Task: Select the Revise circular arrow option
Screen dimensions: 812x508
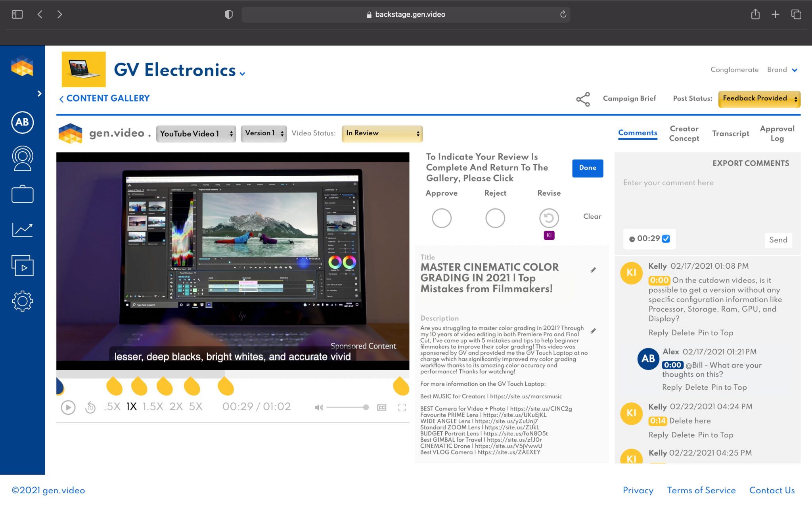Action: coord(549,218)
